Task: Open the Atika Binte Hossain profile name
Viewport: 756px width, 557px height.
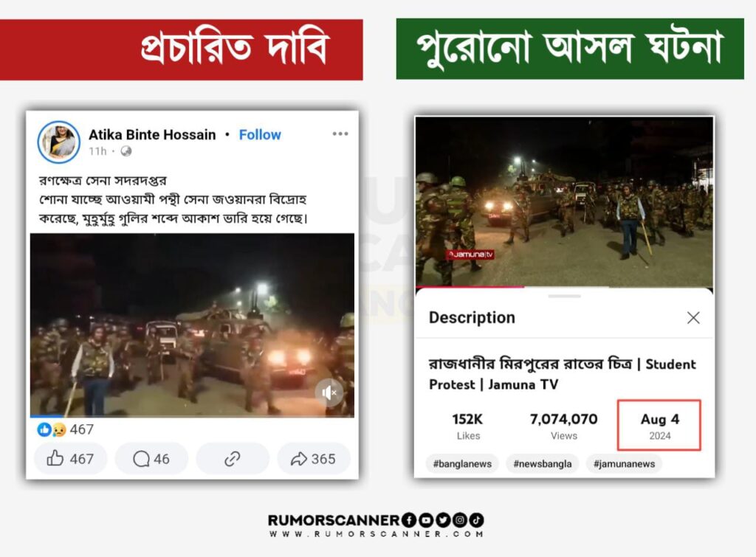Action: (152, 135)
